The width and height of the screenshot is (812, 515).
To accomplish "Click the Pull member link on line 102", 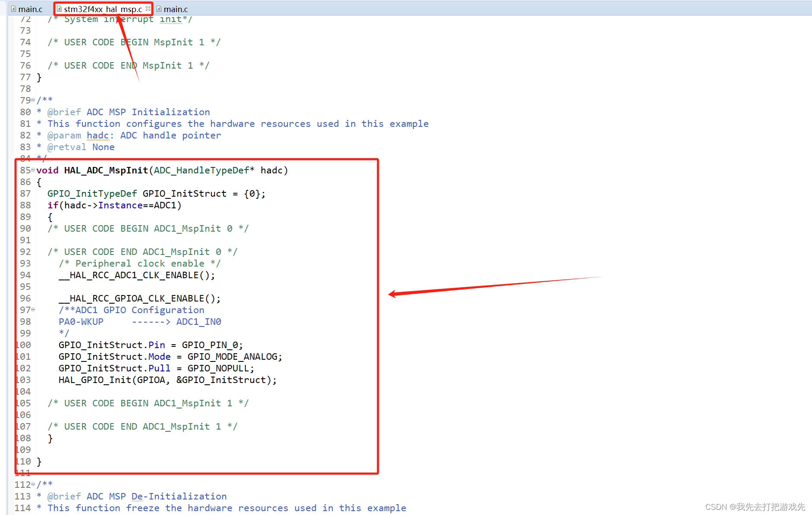I will (x=159, y=368).
